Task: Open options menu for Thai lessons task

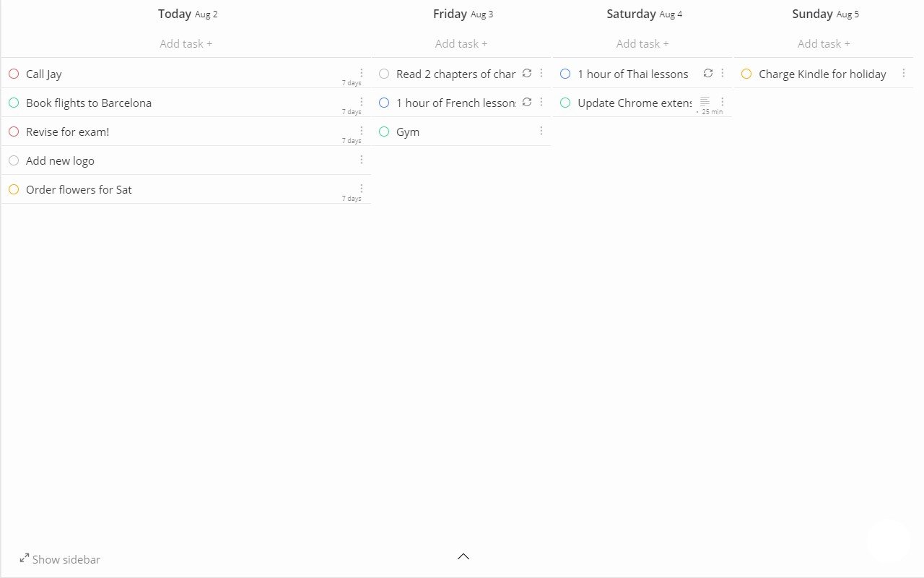Action: [723, 73]
